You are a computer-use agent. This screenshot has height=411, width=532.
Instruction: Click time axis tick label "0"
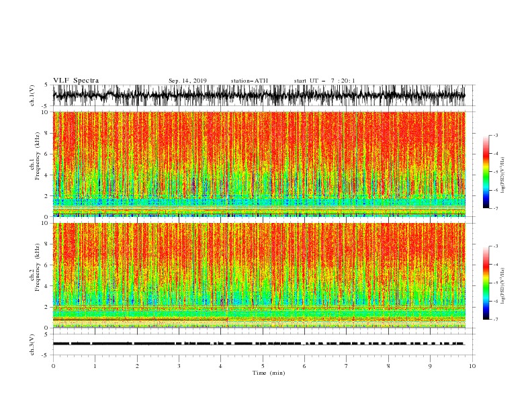pyautogui.click(x=53, y=366)
